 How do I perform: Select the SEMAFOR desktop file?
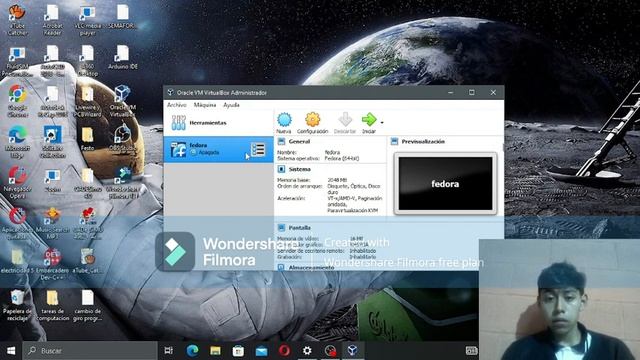coord(122,18)
